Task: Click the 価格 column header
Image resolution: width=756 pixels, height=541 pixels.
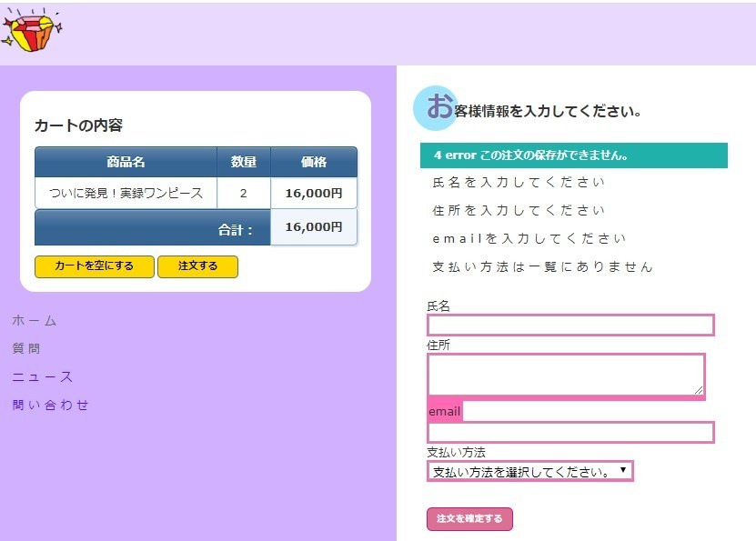Action: tap(313, 161)
